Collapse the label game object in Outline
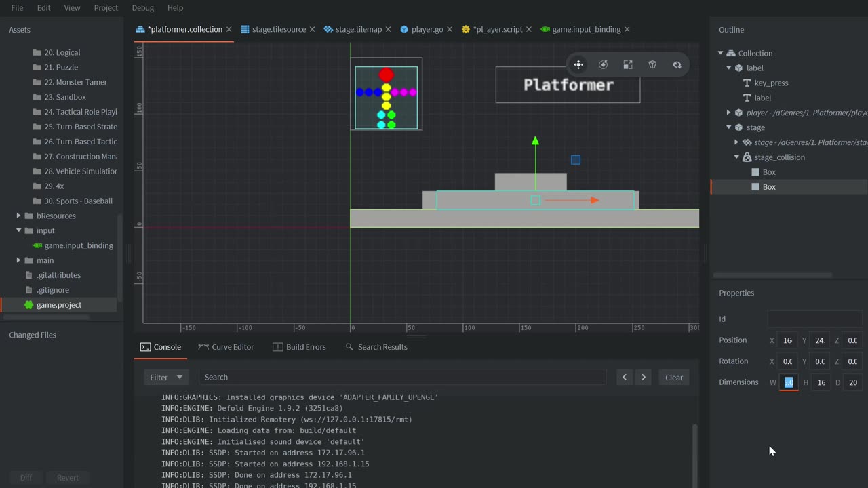The image size is (868, 488). tap(729, 68)
